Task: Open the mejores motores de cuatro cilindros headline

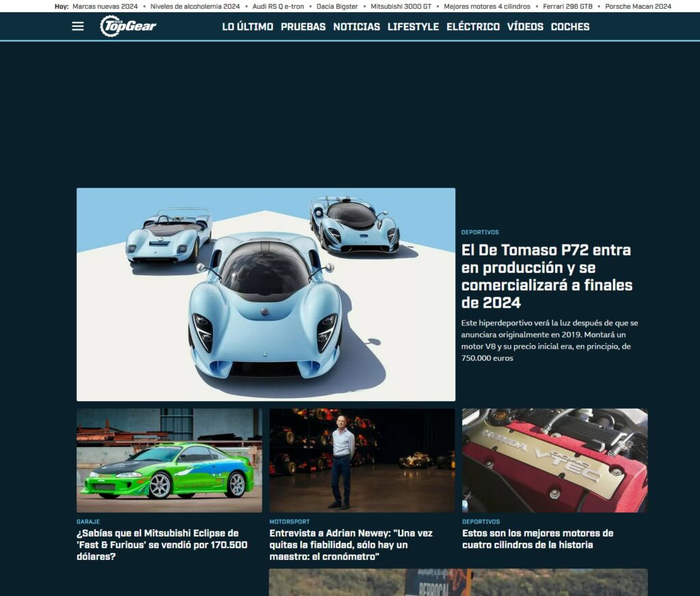Action: point(538,539)
